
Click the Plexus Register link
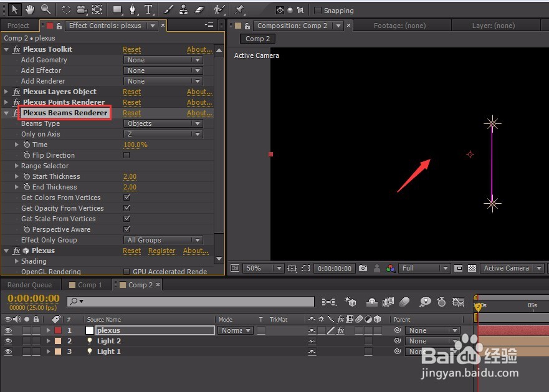[162, 251]
